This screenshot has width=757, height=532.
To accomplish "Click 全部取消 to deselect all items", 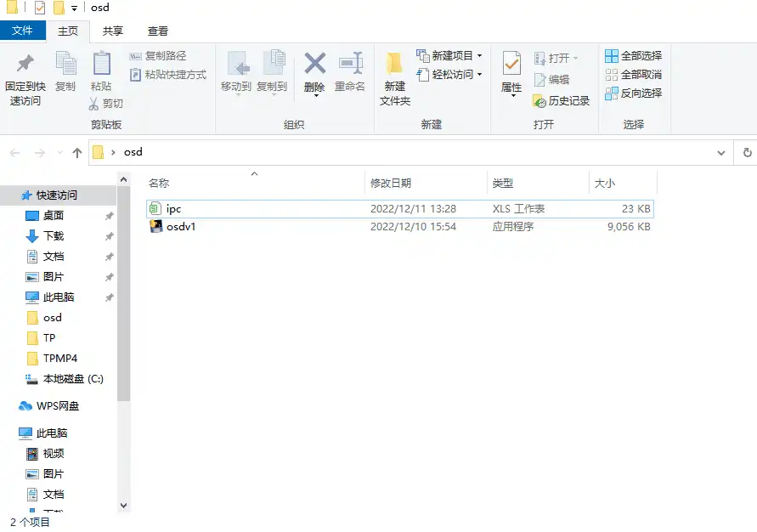I will coord(635,74).
